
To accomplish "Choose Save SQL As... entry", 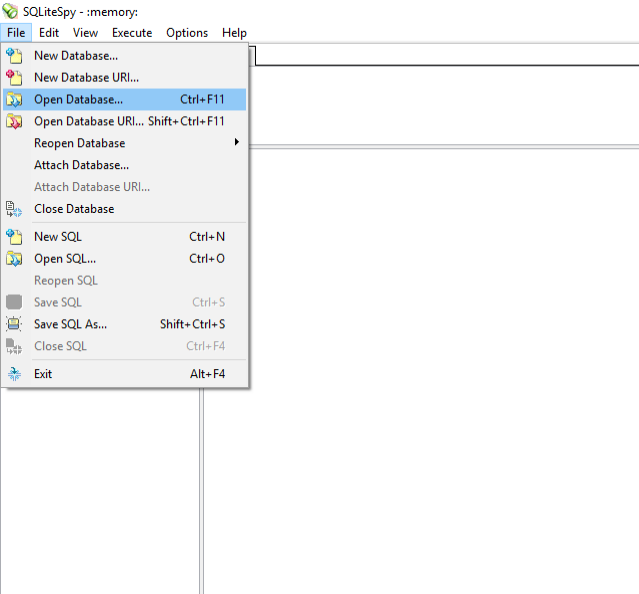I will coord(124,324).
